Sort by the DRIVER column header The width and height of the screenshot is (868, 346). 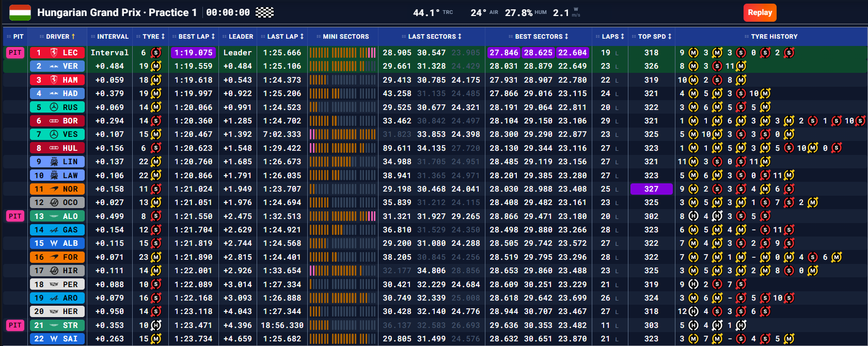pos(57,37)
